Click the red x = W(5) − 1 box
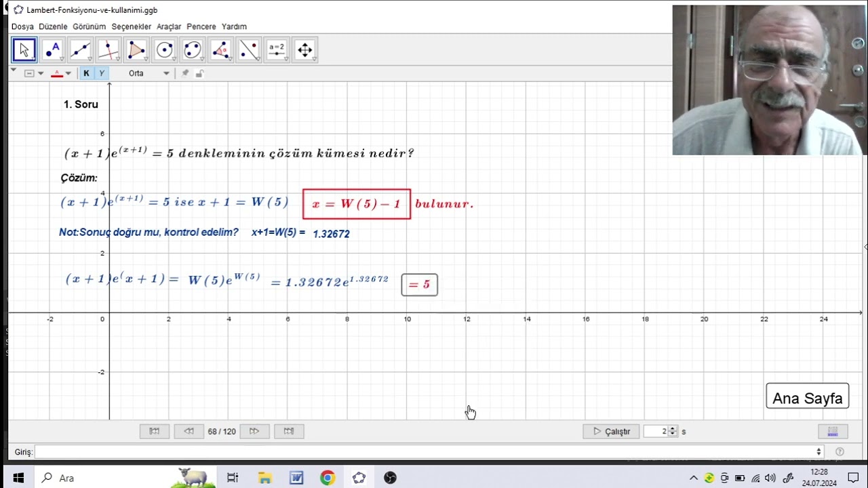This screenshot has width=868, height=488. [357, 204]
